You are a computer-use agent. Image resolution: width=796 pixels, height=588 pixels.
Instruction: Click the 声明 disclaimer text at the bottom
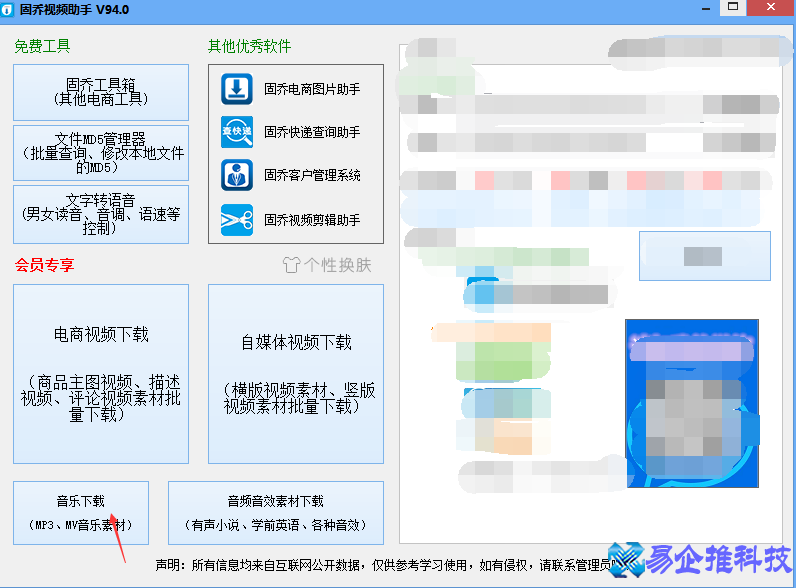(386, 565)
